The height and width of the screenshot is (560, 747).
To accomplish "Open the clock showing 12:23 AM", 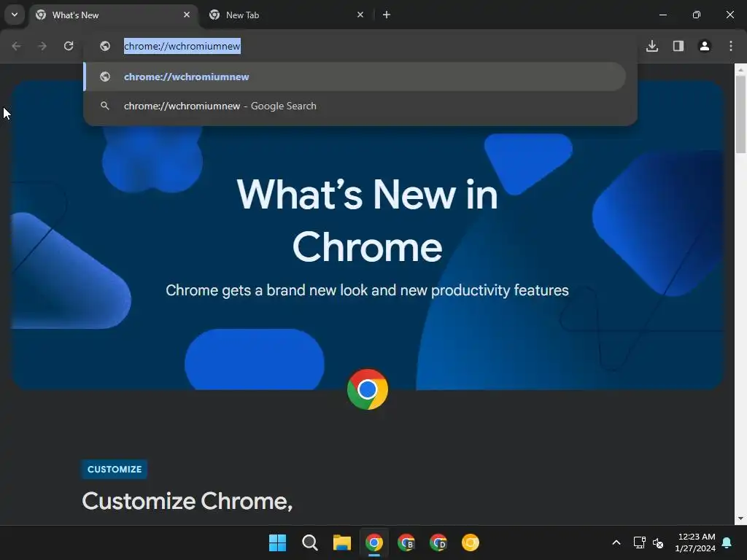I will (695, 542).
